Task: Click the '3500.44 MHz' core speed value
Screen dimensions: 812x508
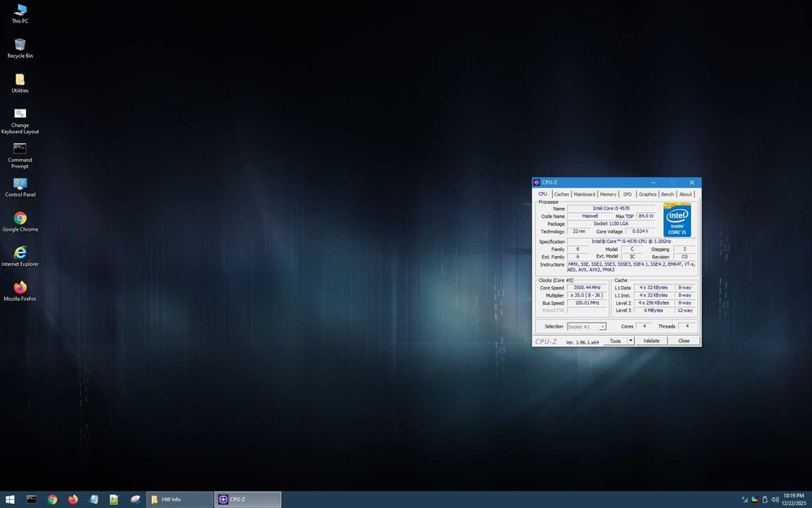Action: tap(587, 288)
